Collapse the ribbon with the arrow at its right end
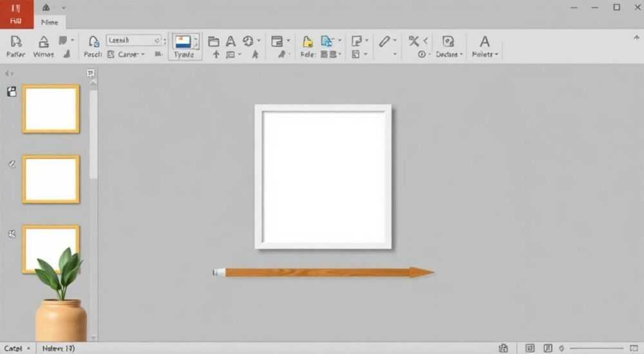 coord(636,38)
